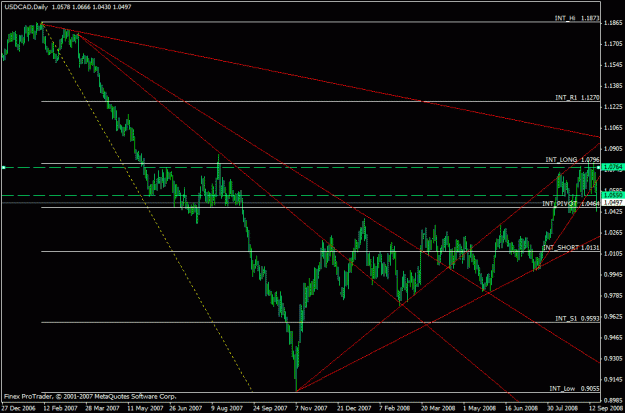
Task: Select the INT_R1 1.1270 level label
Action: (x=577, y=97)
